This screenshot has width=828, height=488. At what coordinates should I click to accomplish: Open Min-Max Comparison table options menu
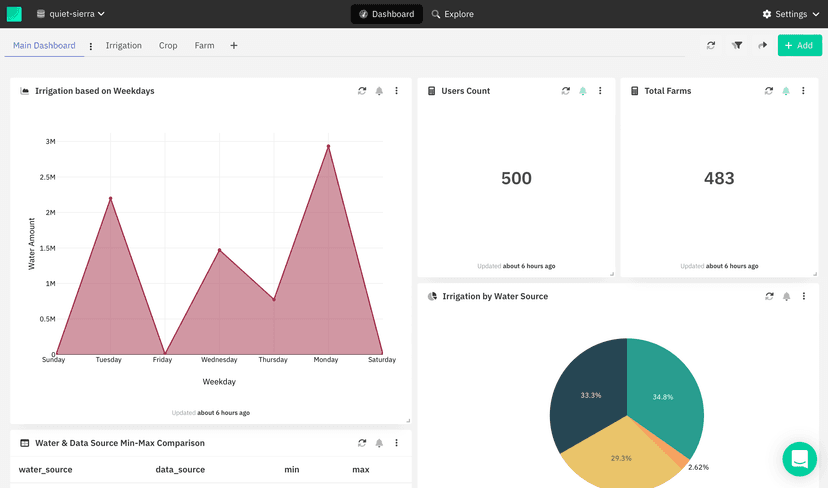coord(397,443)
